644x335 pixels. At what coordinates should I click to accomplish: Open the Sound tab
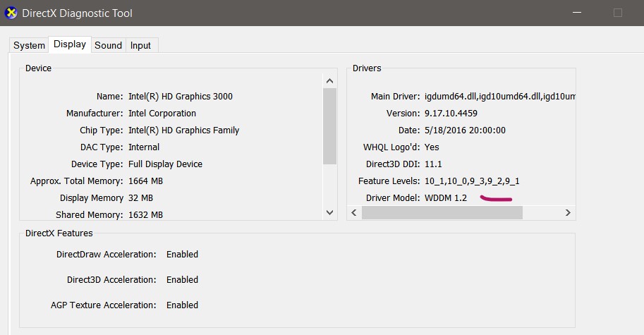(109, 45)
